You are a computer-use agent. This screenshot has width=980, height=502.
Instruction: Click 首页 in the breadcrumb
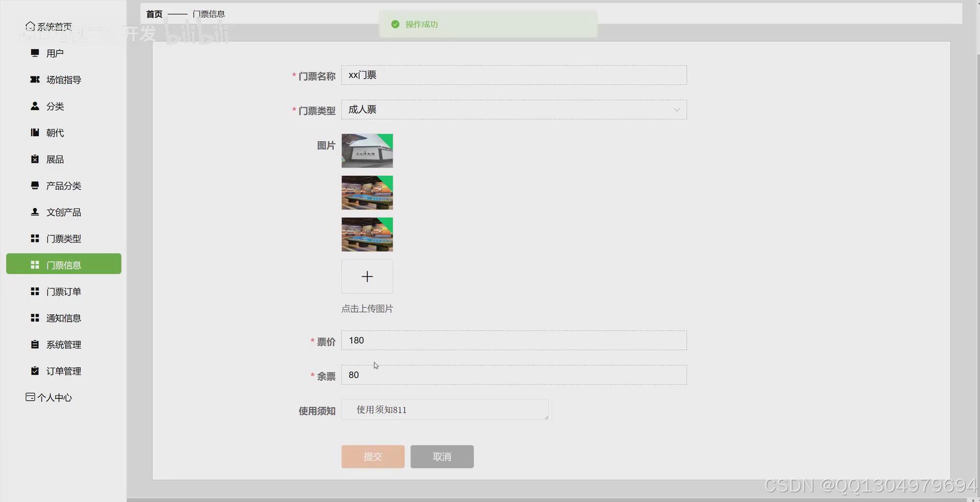tap(154, 14)
